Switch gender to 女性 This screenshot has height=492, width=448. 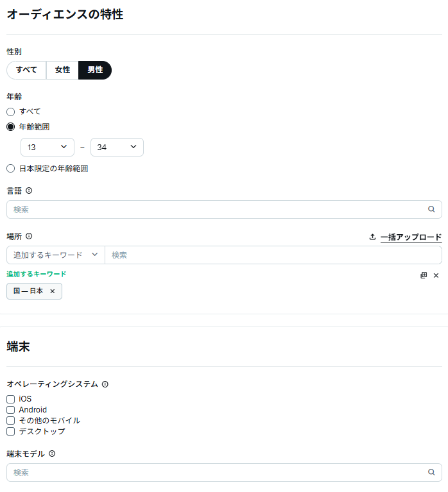pyautogui.click(x=62, y=70)
